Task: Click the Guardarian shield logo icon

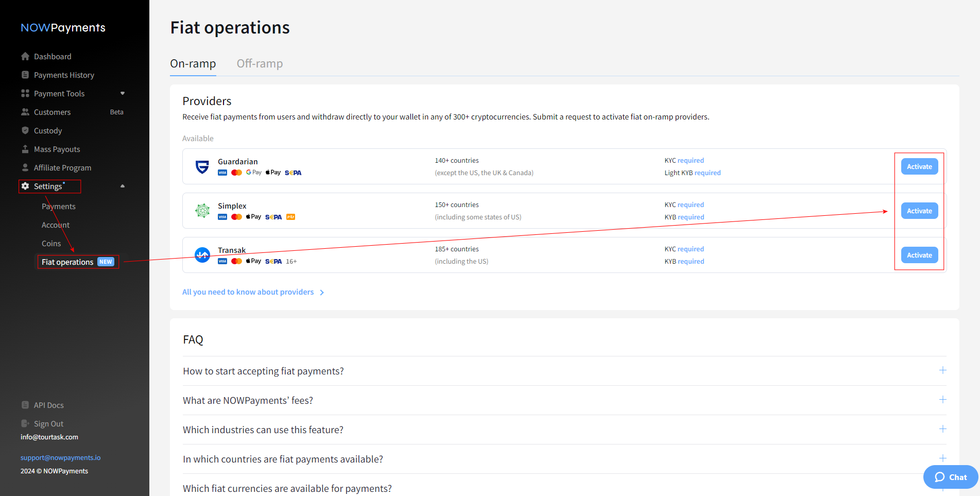Action: coord(202,167)
